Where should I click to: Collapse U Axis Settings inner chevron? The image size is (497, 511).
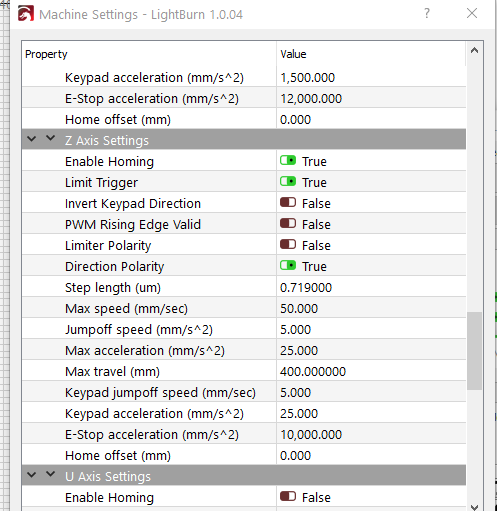coord(50,474)
